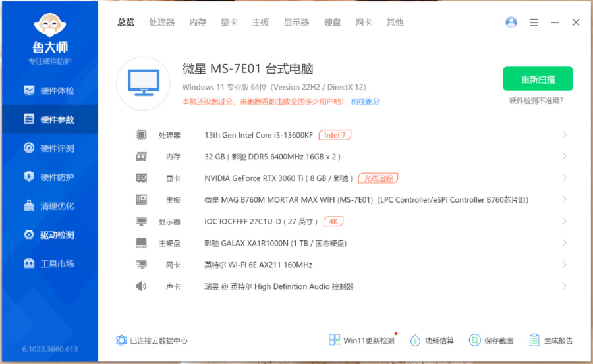The height and width of the screenshot is (364, 593).
Task: Go to 硬件防护 in sidebar
Action: pyautogui.click(x=49, y=177)
